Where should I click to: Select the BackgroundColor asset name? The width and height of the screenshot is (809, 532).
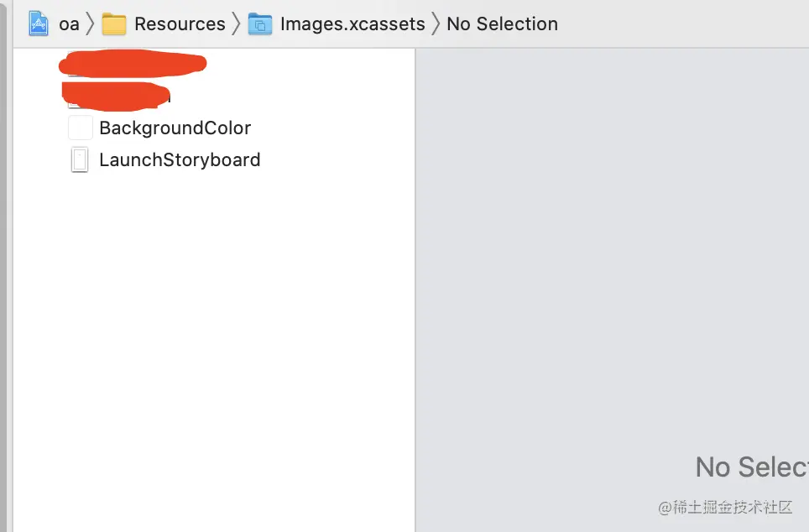[x=175, y=128]
